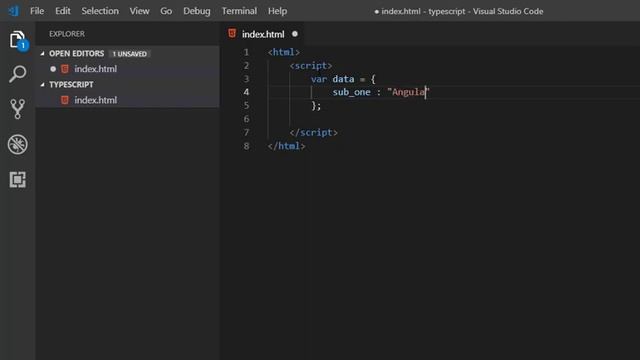Click HTML file icon in editor tab

232,34
